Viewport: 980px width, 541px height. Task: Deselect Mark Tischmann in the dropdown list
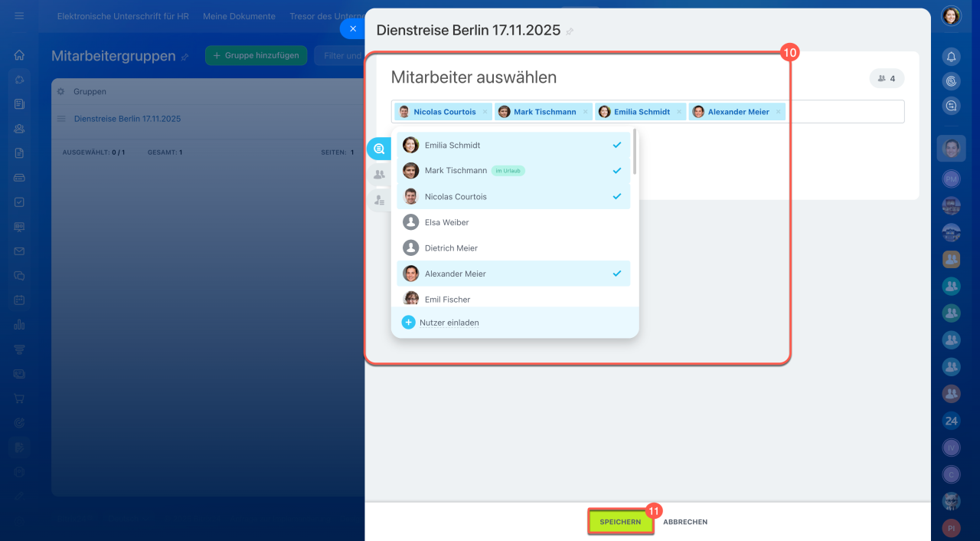(513, 171)
